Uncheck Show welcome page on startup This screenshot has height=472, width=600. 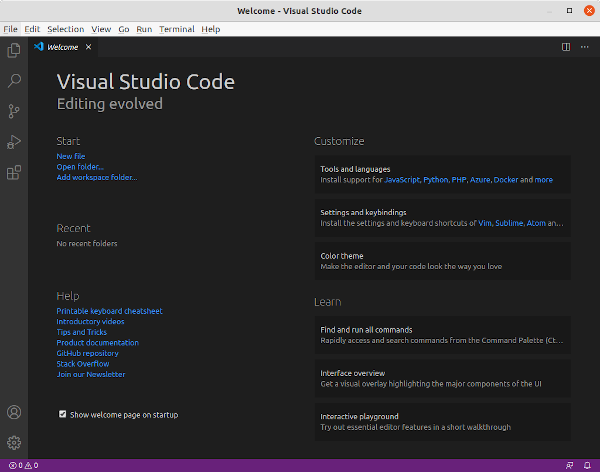(x=63, y=414)
